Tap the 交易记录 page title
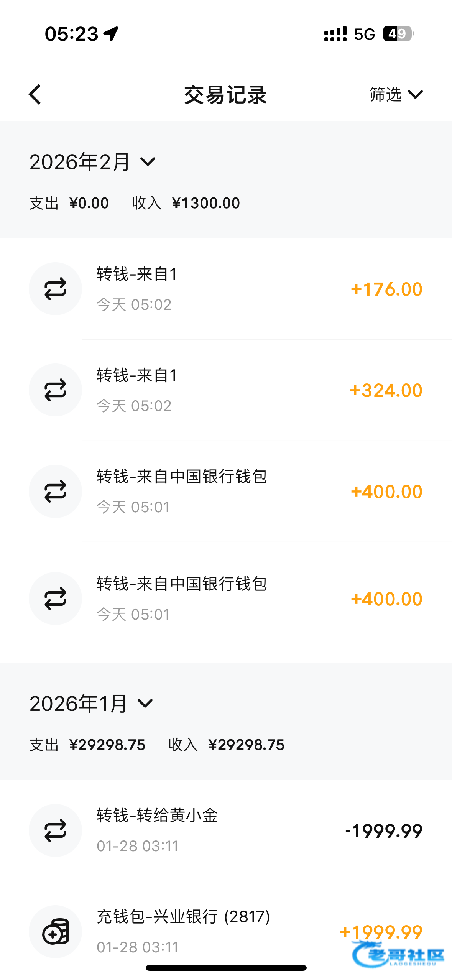The height and width of the screenshot is (980, 452). tap(225, 95)
